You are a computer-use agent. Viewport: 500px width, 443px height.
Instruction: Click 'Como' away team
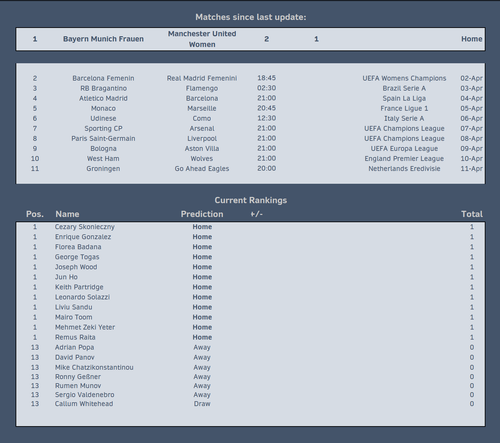(202, 118)
